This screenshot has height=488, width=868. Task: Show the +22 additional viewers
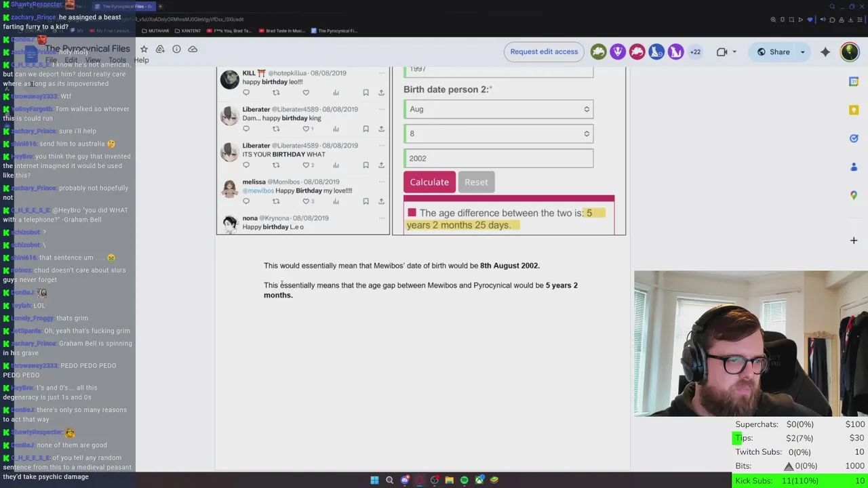coord(695,52)
